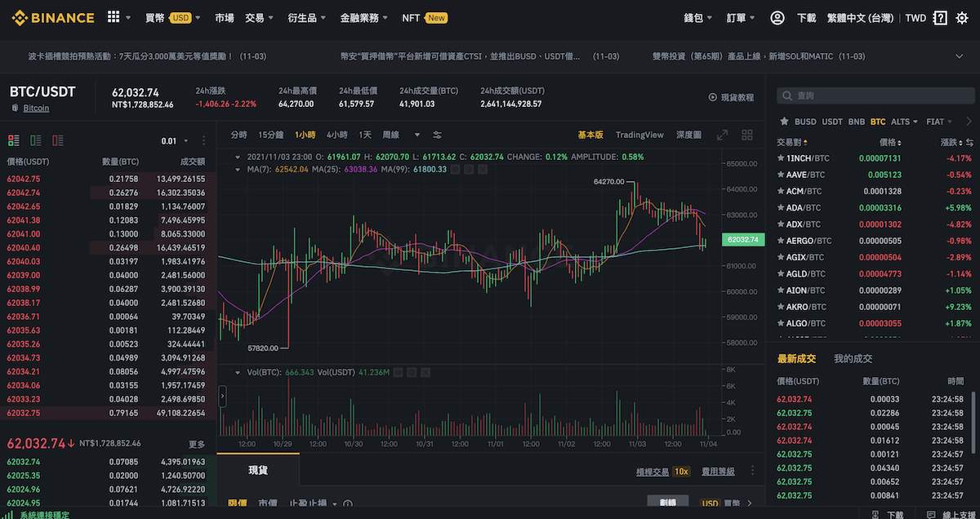Screen dimensions: 980x519
Task: Add ALGO/BTC to favorites
Action: pyautogui.click(x=781, y=323)
